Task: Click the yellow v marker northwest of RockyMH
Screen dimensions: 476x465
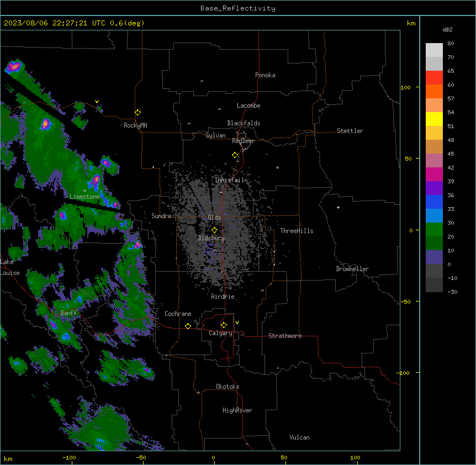Action: (97, 102)
